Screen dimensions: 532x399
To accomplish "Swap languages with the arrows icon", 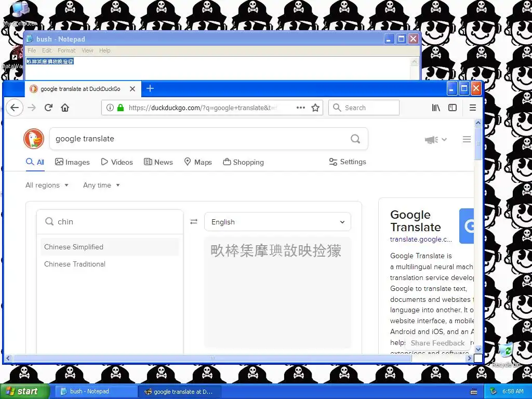I will (x=194, y=221).
